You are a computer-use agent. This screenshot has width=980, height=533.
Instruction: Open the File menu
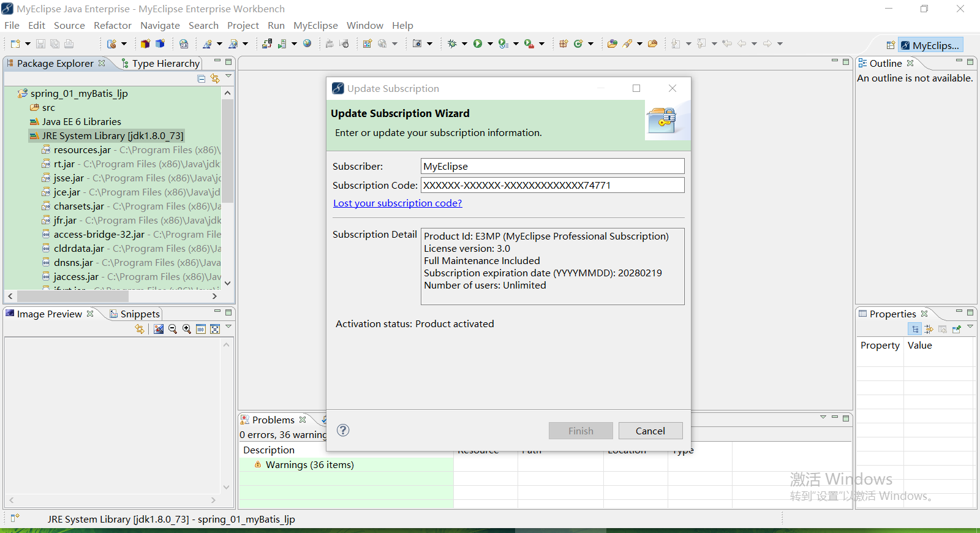pyautogui.click(x=12, y=25)
